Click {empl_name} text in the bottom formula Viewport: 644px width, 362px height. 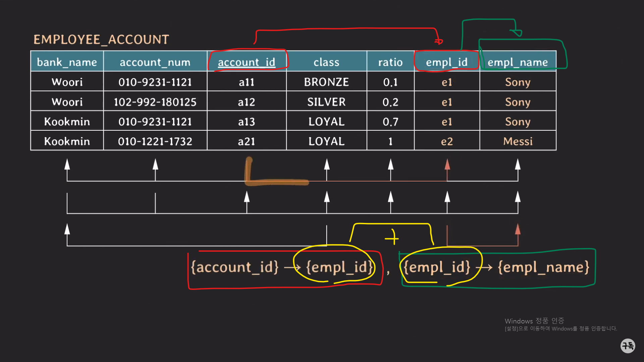tap(543, 267)
